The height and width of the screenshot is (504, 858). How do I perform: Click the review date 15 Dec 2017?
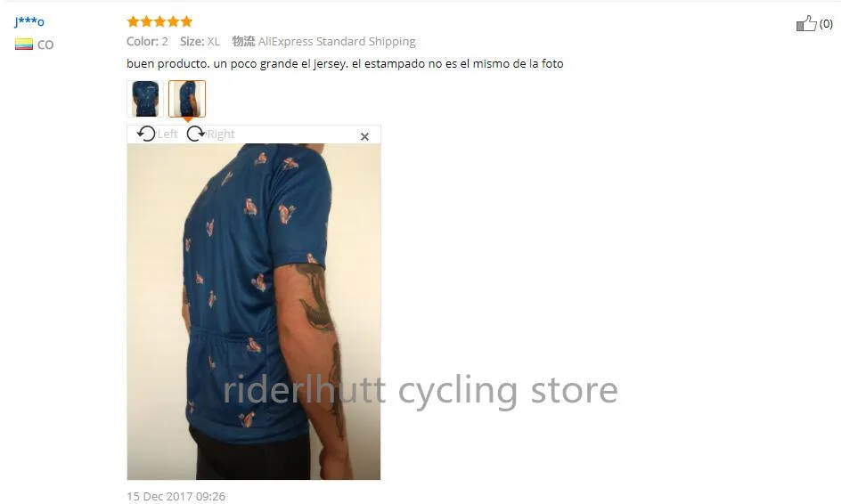click(x=176, y=496)
